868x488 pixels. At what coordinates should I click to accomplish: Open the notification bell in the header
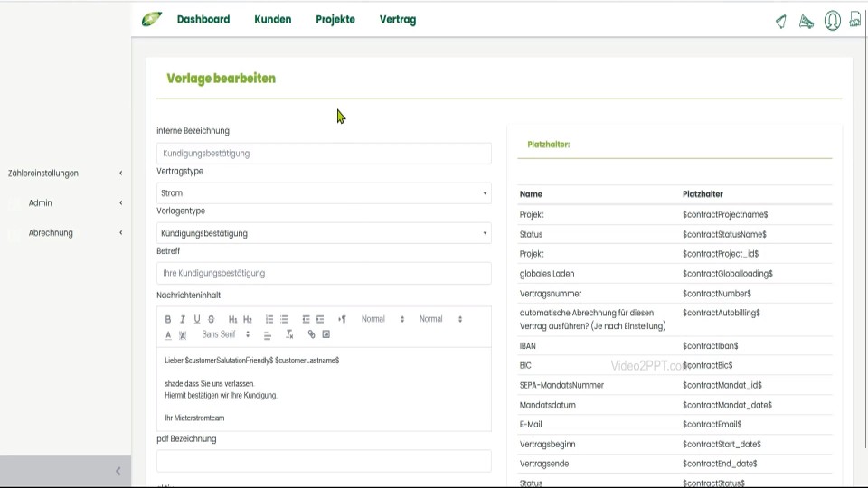pyautogui.click(x=781, y=21)
